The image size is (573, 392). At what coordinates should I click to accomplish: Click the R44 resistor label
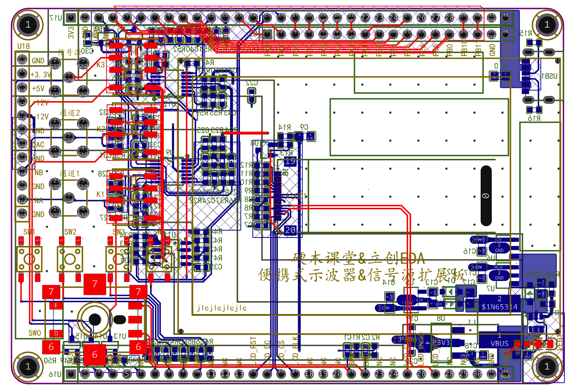coord(216,231)
